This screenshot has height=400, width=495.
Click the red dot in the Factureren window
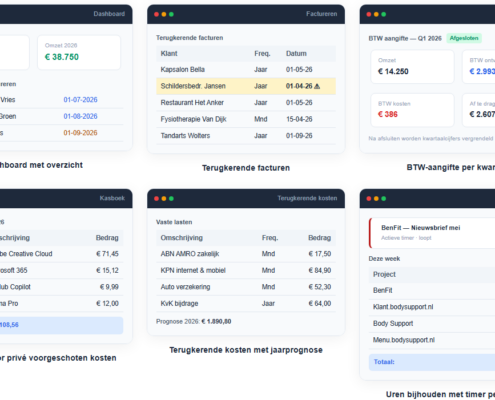click(x=156, y=14)
